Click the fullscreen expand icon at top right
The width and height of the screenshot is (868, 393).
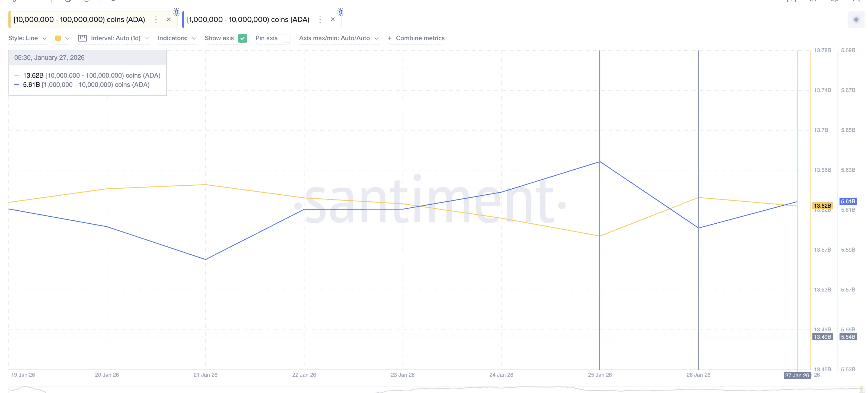857,2
